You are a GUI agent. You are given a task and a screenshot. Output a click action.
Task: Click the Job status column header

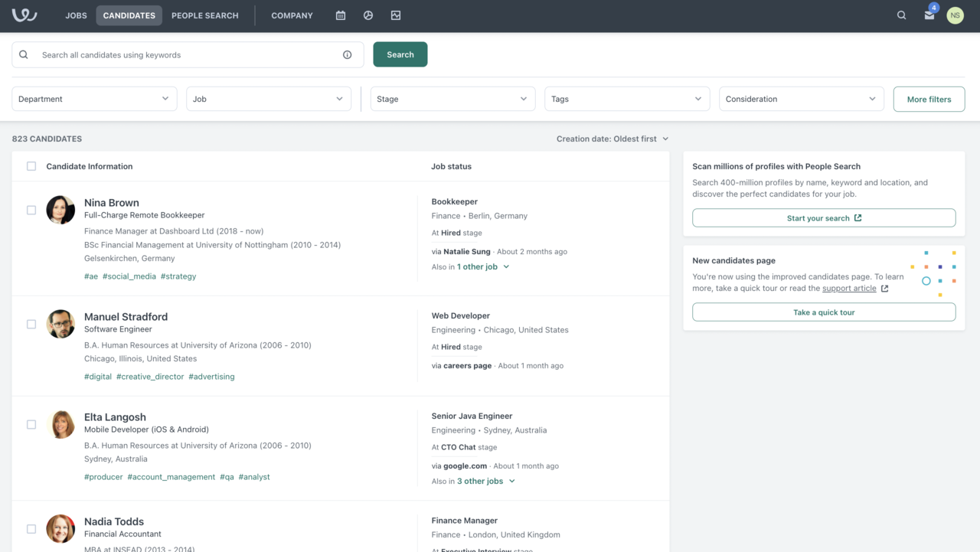tap(452, 166)
